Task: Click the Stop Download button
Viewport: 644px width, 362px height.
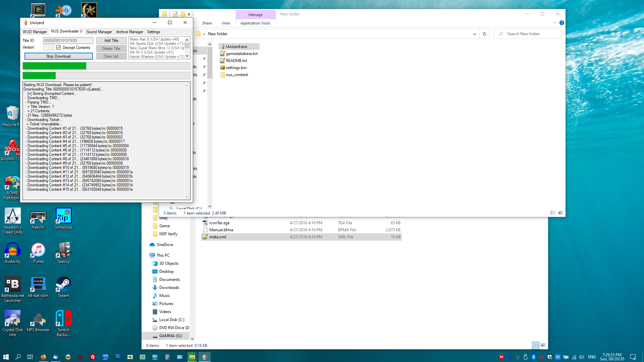Action: click(58, 56)
